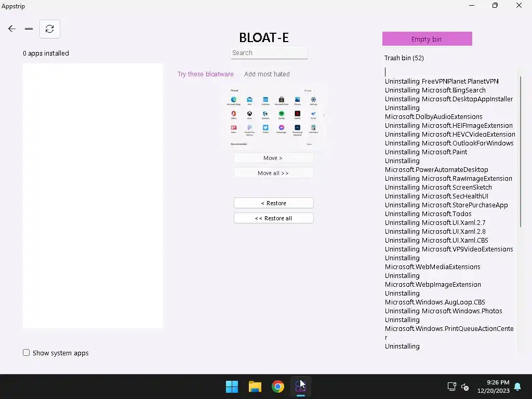Select Uninstalling Microsoft.Todos log line

[428, 214]
